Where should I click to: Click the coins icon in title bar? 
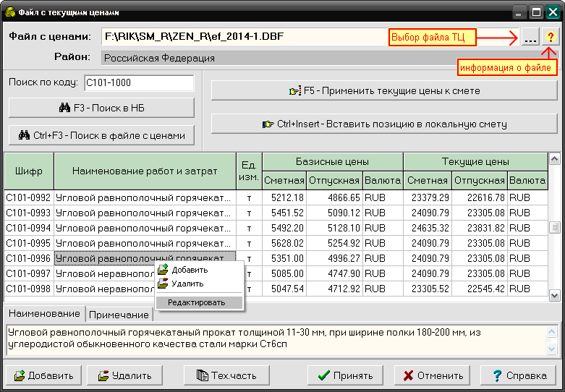click(10, 12)
